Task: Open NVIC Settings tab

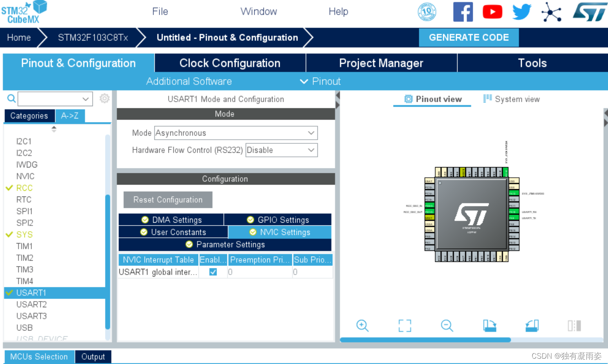Action: point(280,232)
